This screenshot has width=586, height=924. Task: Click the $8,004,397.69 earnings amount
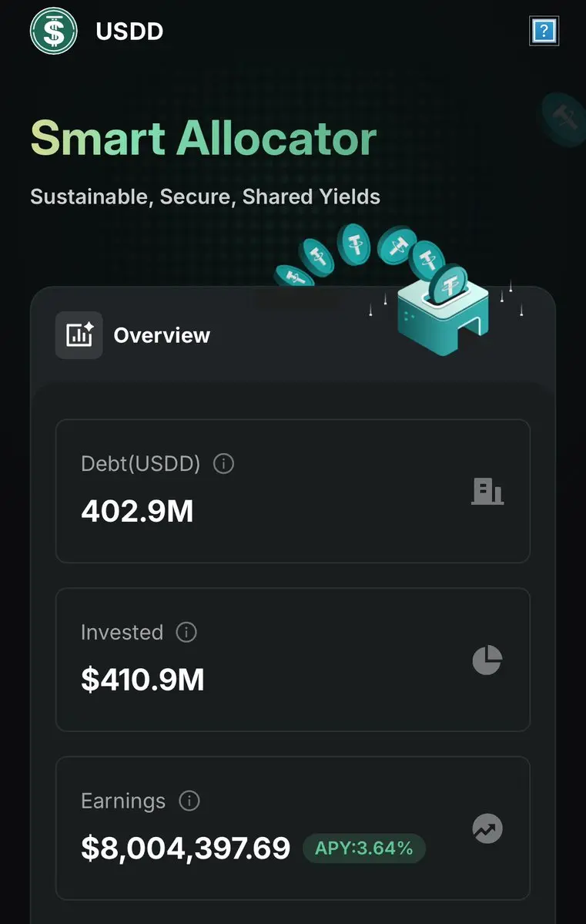pos(186,848)
